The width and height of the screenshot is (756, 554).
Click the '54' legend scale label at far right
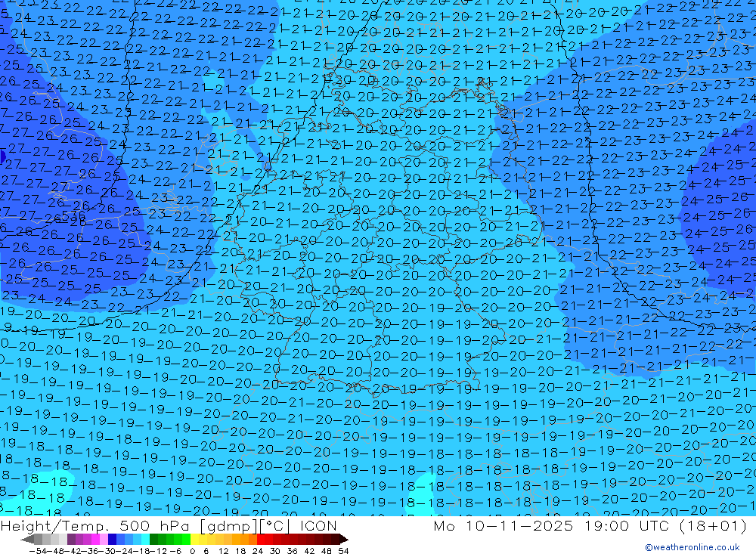pyautogui.click(x=344, y=551)
